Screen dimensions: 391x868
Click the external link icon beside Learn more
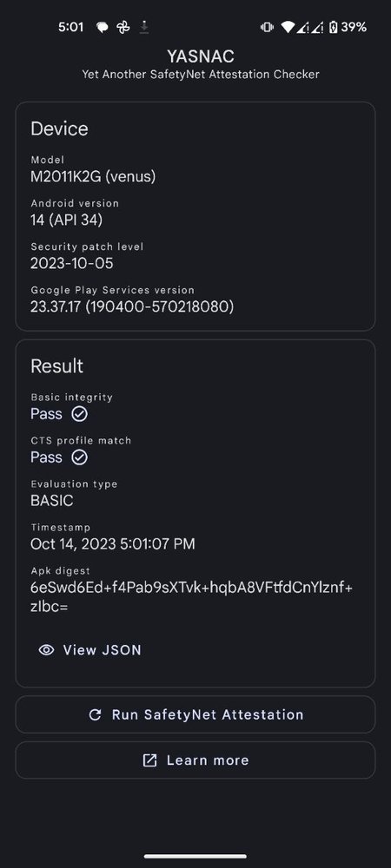149,760
